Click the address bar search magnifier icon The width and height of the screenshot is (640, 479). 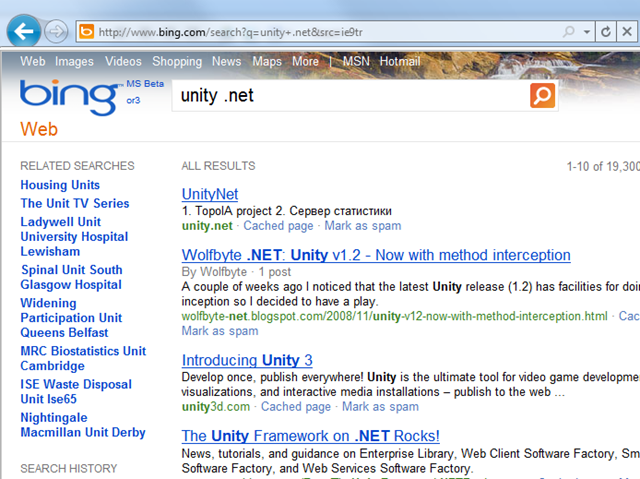coord(568,31)
